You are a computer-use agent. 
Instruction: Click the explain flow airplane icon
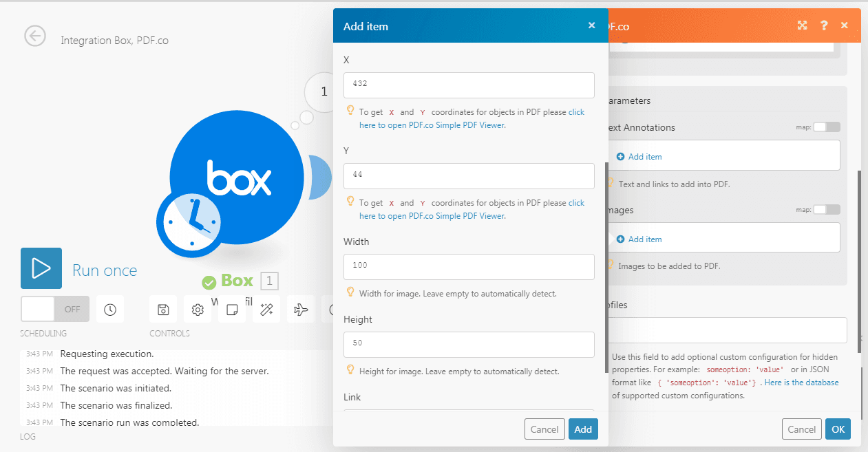[x=300, y=310]
